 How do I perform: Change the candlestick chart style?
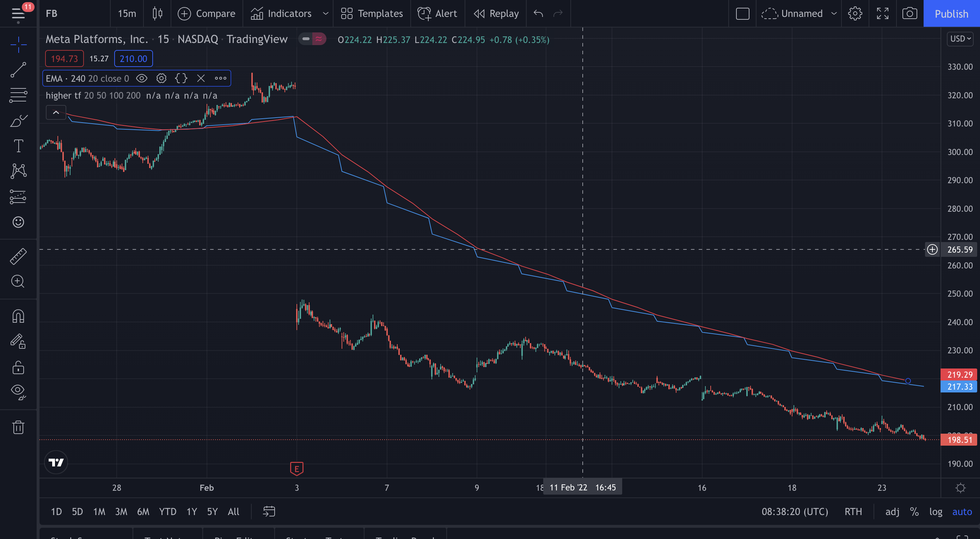coord(157,14)
